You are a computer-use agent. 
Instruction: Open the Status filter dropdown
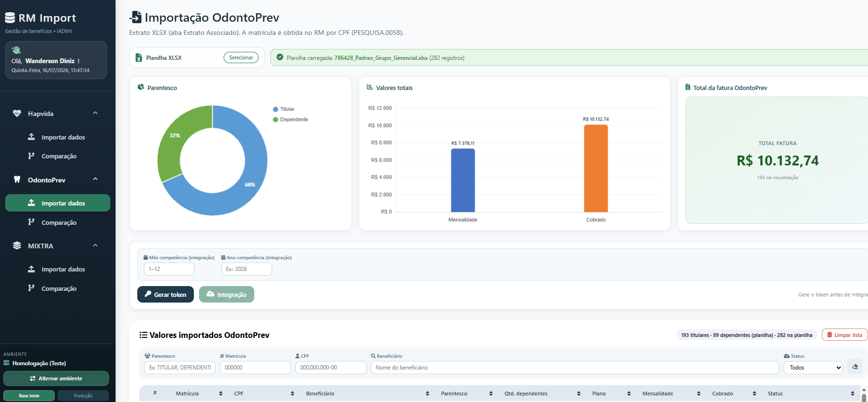pyautogui.click(x=813, y=368)
